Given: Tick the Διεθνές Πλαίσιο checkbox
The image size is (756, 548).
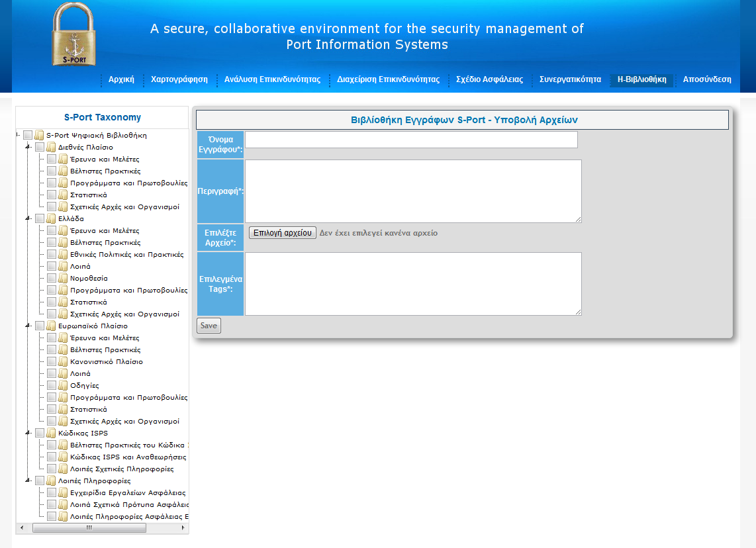Looking at the screenshot, I should [x=40, y=147].
